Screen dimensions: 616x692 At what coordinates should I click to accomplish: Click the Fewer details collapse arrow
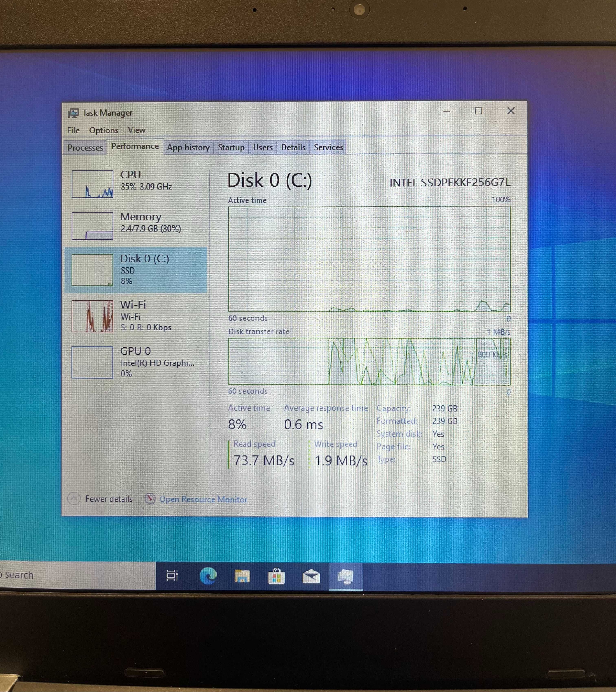pyautogui.click(x=74, y=499)
